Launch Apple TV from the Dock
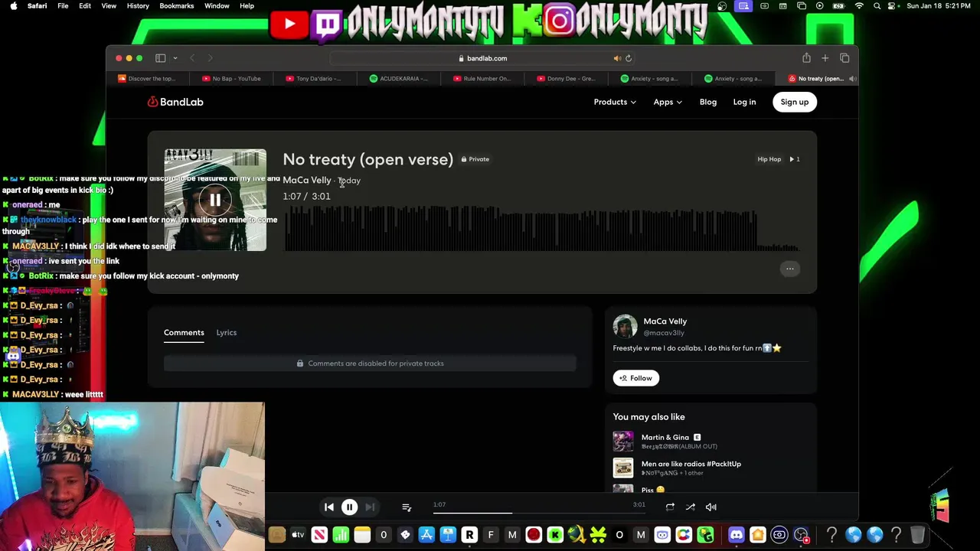This screenshot has width=980, height=551. point(298,535)
